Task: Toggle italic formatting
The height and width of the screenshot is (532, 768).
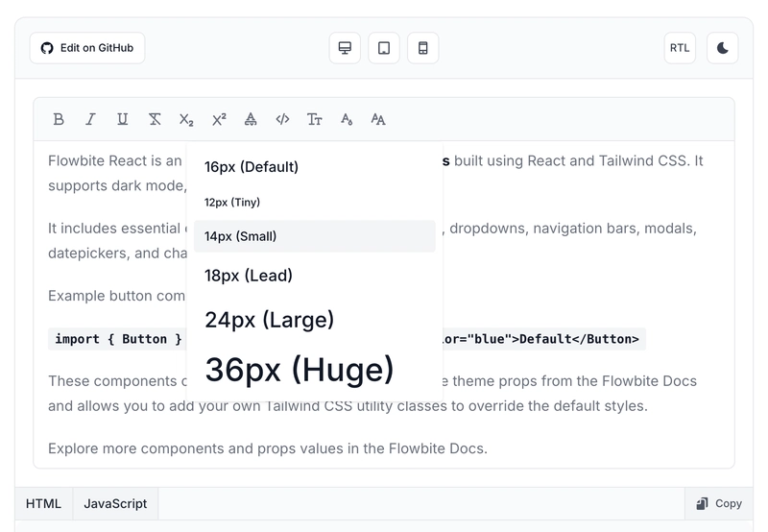Action: (x=90, y=119)
